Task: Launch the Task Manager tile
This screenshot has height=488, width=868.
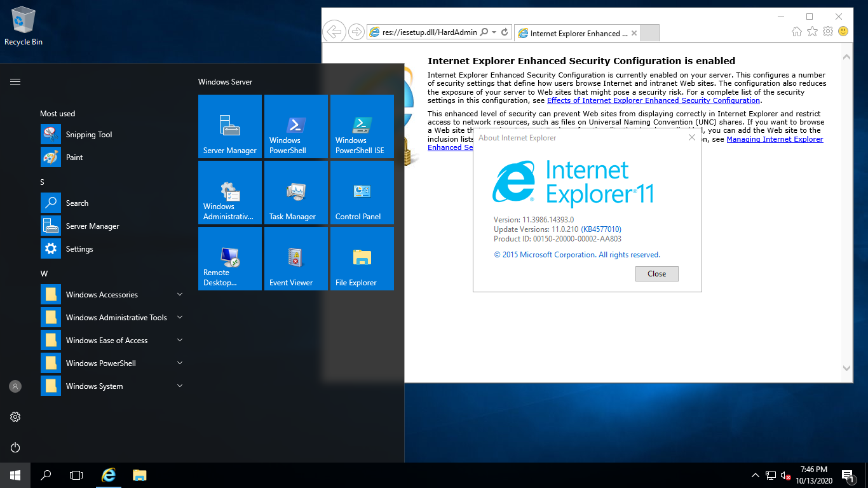Action: pos(296,193)
